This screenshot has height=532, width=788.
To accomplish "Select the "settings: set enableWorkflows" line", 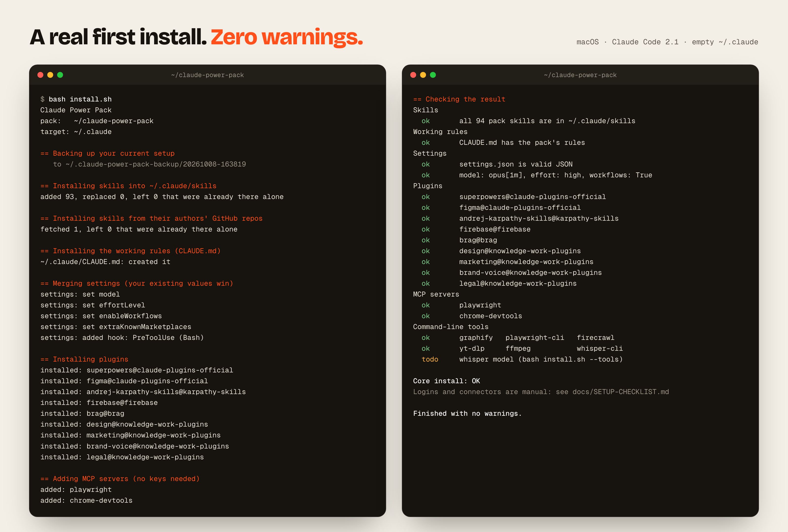I will tap(101, 316).
